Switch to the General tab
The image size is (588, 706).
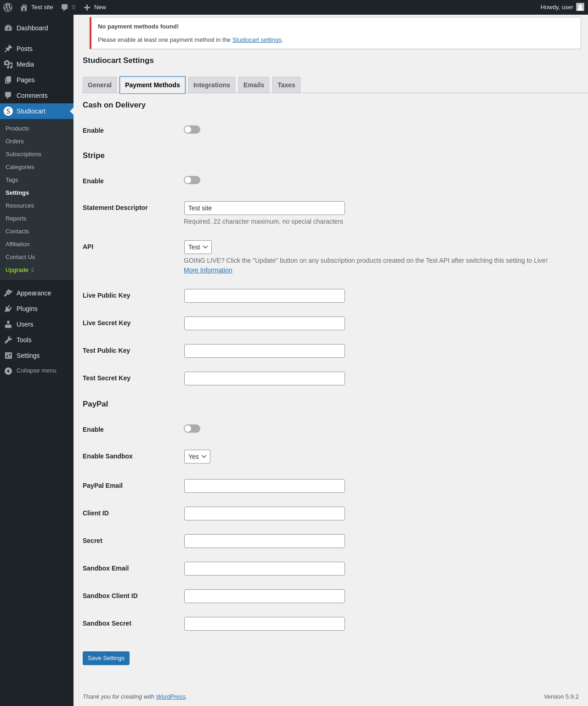(100, 85)
